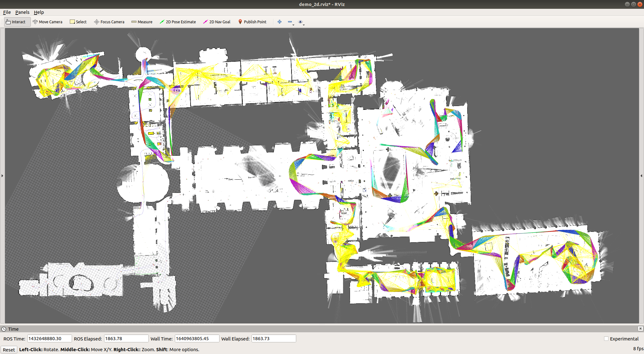
Task: Expand the collapsed left side panel arrow
Action: pos(2,176)
